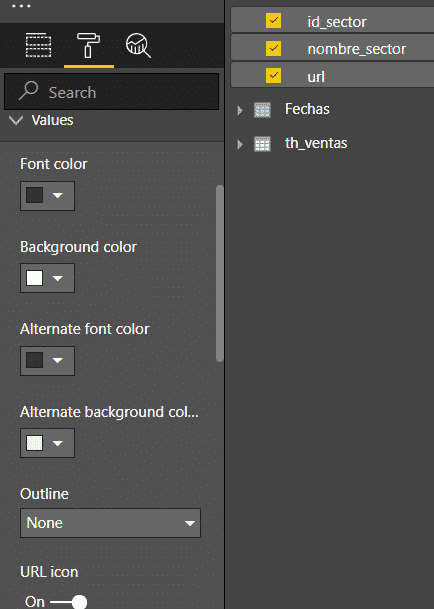Open the Font color picker

47,196
